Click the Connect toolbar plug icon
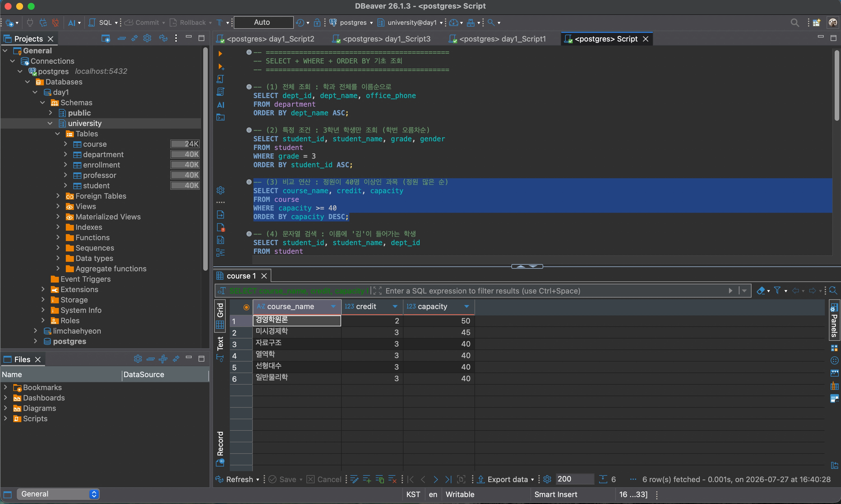Screen dimensions: 841x504 click(x=30, y=22)
